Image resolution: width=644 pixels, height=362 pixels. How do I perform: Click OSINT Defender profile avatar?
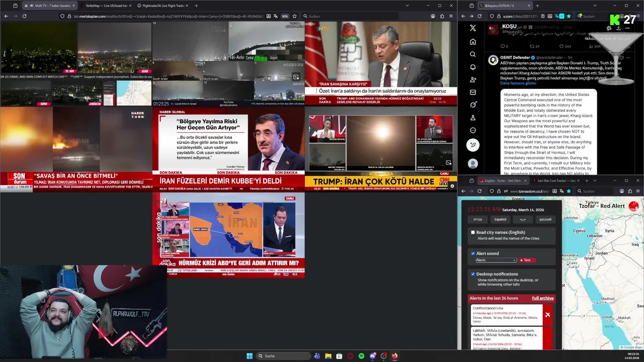[493, 60]
